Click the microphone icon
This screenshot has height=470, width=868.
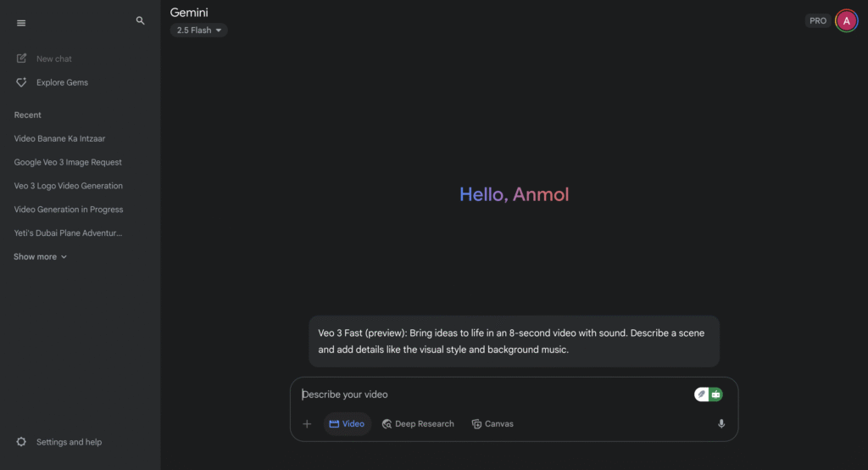[x=721, y=424]
